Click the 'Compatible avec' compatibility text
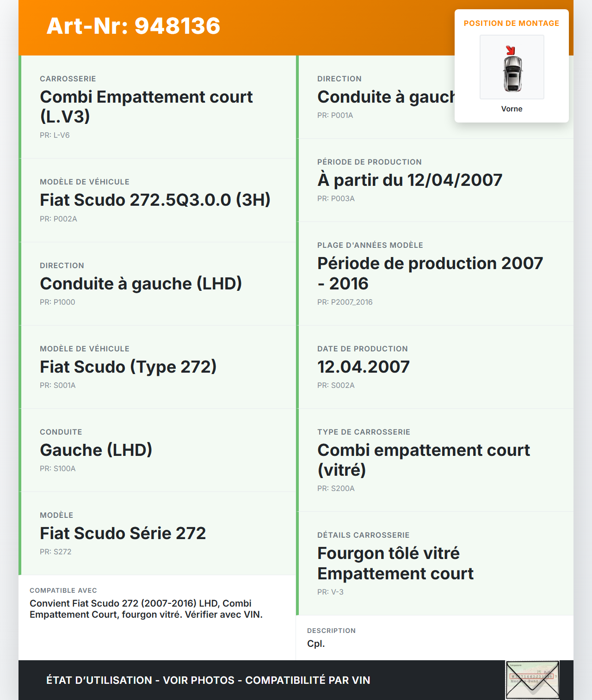The height and width of the screenshot is (700, 592). pyautogui.click(x=146, y=608)
